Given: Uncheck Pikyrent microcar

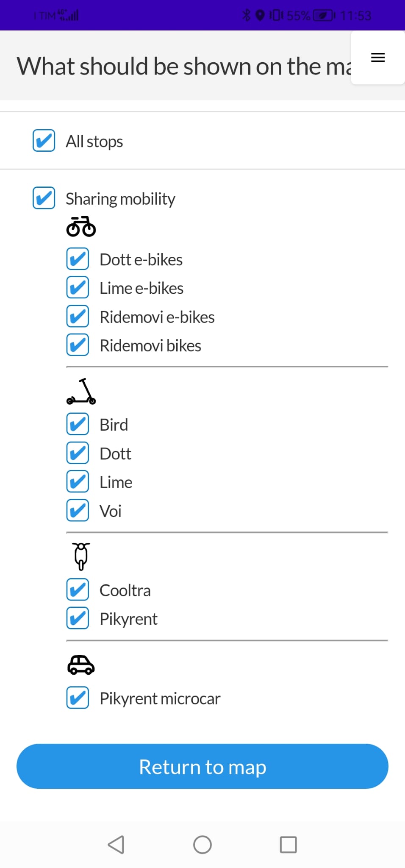Looking at the screenshot, I should (78, 698).
